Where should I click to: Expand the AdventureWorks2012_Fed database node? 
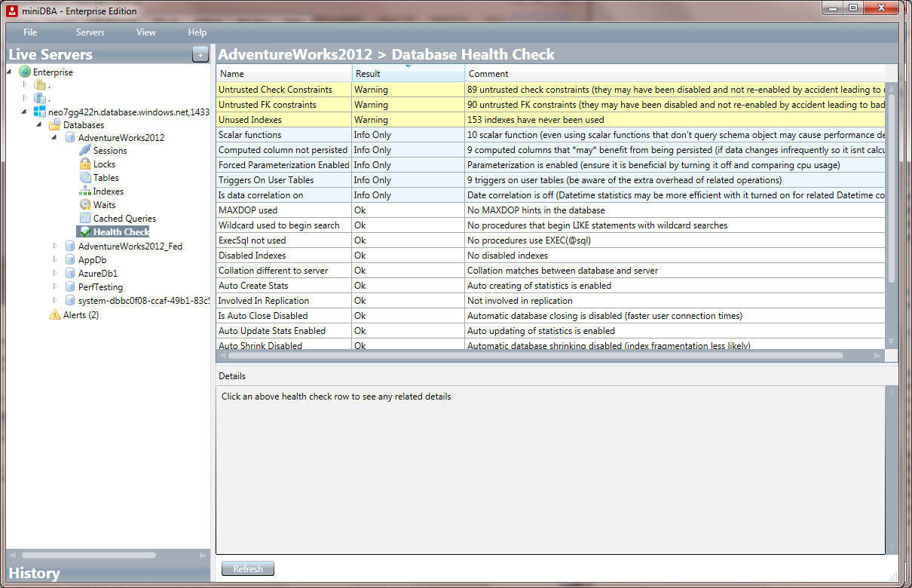54,246
